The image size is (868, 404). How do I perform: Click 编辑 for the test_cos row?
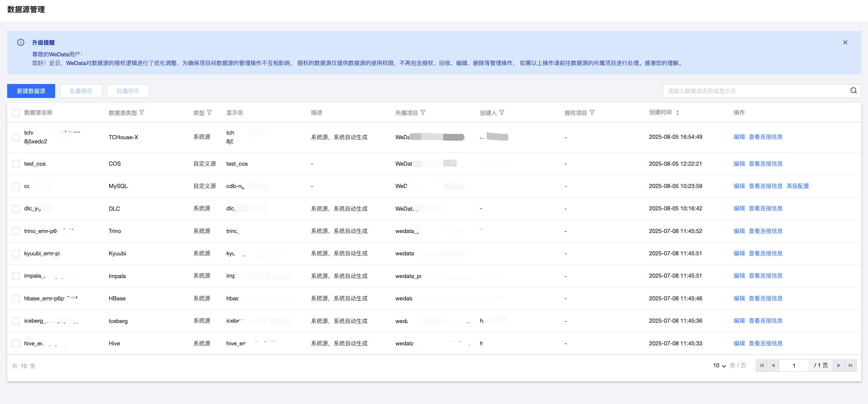point(739,164)
